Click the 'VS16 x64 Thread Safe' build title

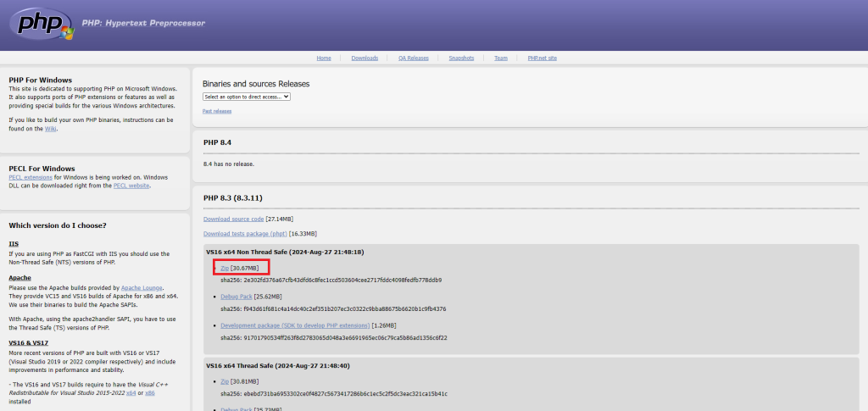point(278,366)
